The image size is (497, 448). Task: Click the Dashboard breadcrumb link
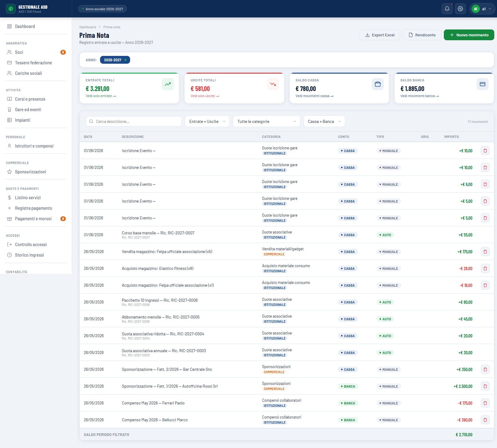(88, 27)
